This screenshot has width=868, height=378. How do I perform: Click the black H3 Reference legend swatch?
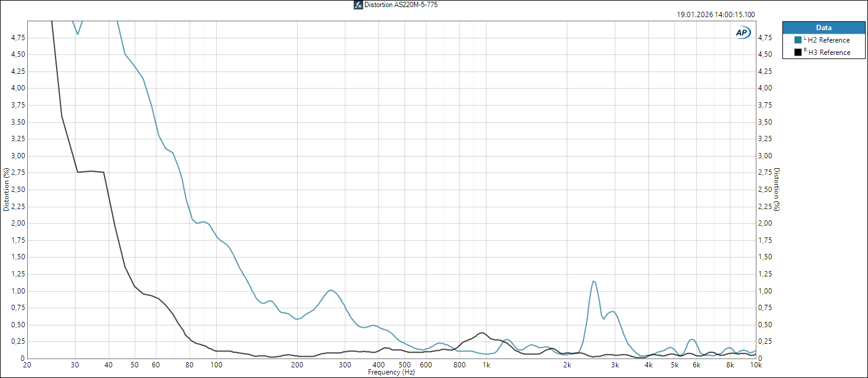point(798,53)
